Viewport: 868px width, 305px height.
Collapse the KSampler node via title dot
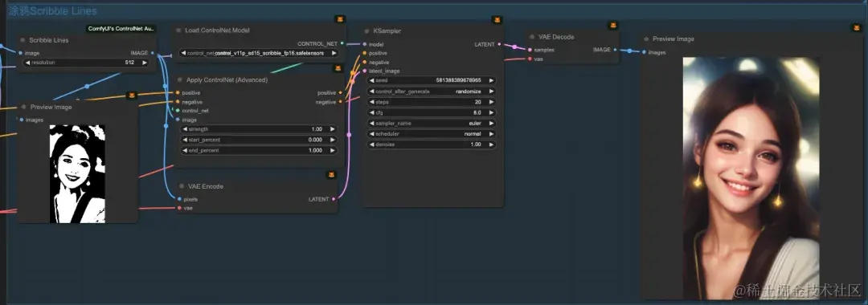[x=366, y=31]
